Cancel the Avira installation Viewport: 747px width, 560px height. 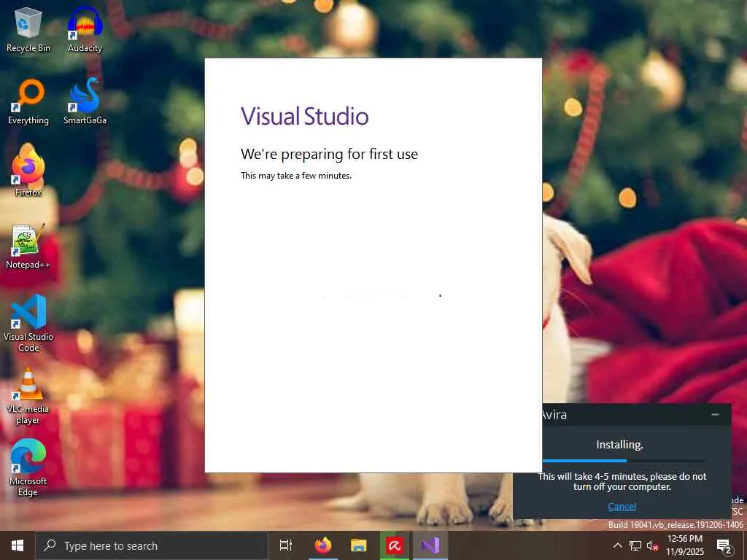(x=622, y=506)
